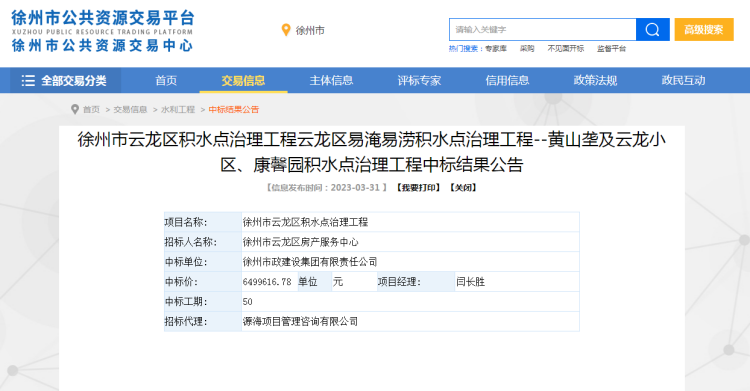The height and width of the screenshot is (391, 750).
Task: Click the bid price value 6499616.78
Action: click(267, 282)
